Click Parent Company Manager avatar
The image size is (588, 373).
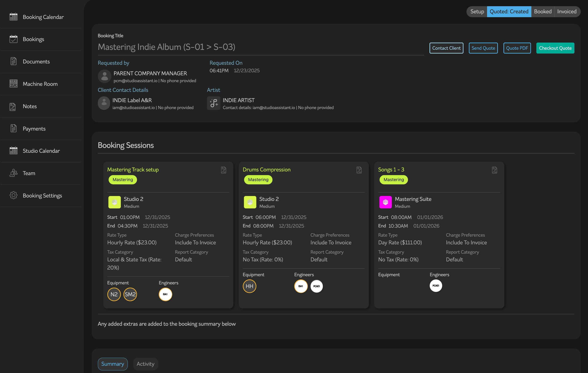105,76
